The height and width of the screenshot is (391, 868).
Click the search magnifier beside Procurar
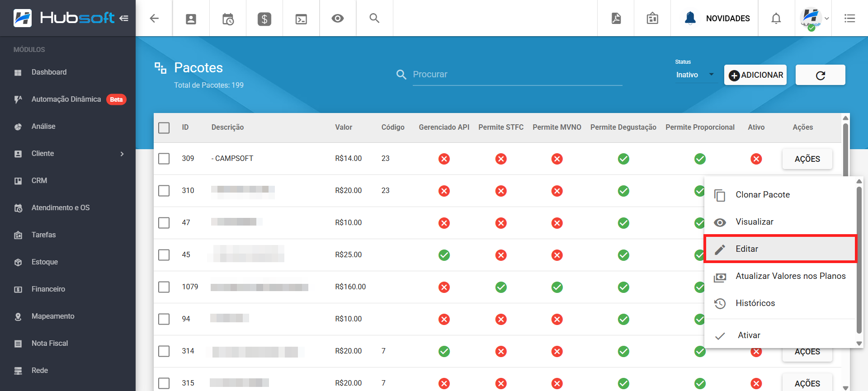[x=401, y=75]
